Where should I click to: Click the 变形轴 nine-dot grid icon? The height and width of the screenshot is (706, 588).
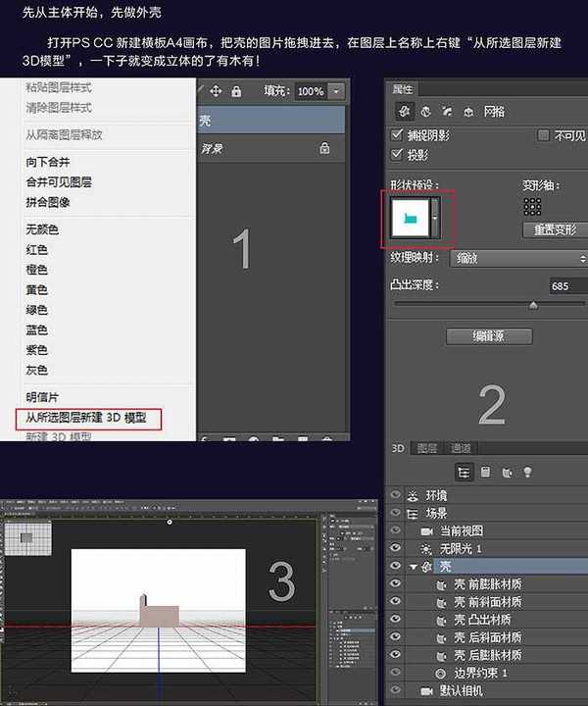point(532,207)
